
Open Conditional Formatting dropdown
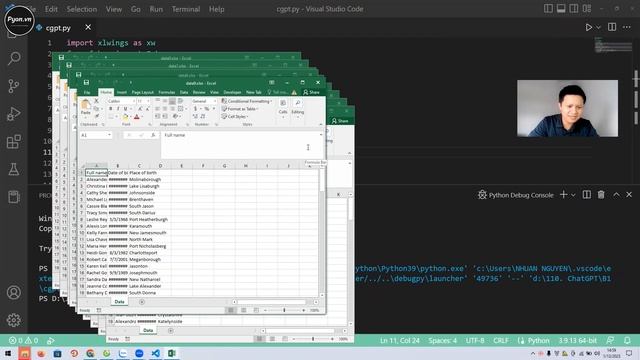click(x=247, y=101)
